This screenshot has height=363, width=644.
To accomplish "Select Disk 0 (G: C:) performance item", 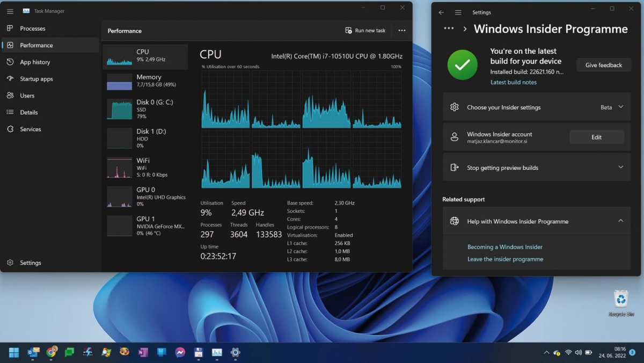I will pyautogui.click(x=145, y=109).
